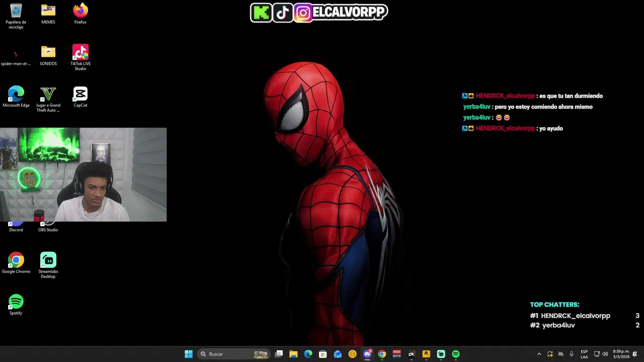
Task: Select the Spotify desktop shortcut
Action: (16, 305)
